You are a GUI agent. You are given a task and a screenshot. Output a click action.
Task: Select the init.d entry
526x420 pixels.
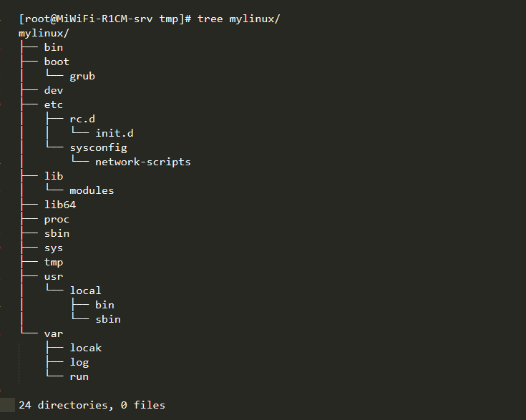115,134
